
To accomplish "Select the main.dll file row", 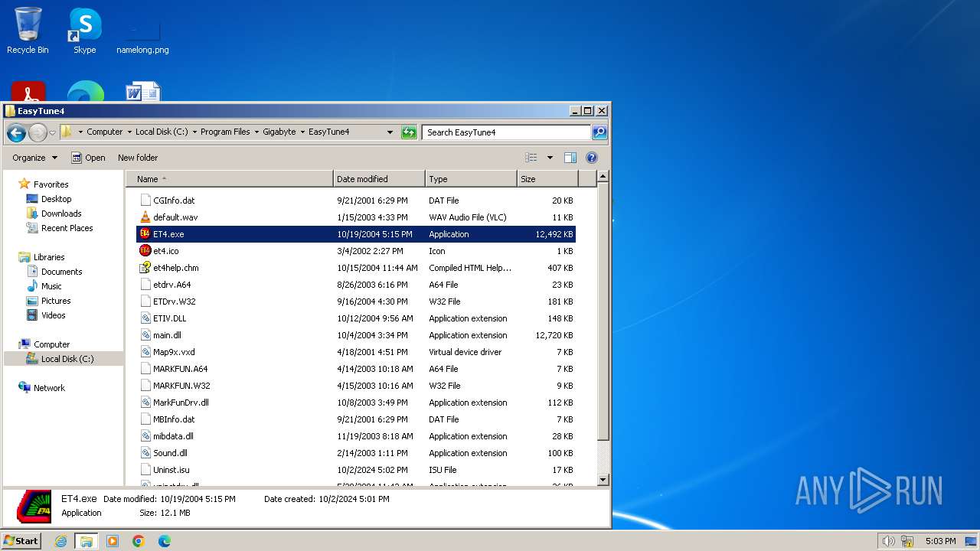I will [x=356, y=335].
